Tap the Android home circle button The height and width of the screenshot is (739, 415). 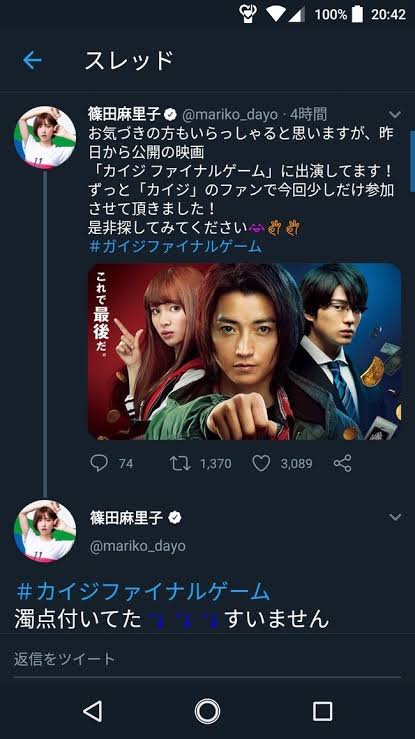tap(207, 711)
